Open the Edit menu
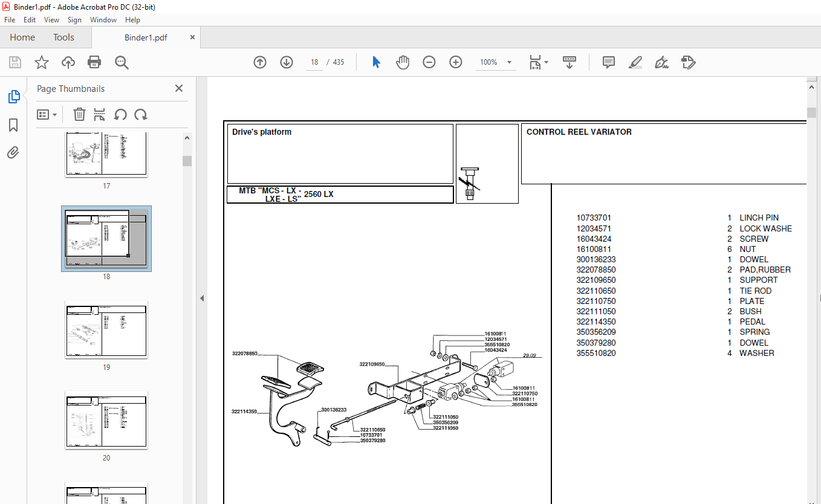This screenshot has width=821, height=504. click(x=30, y=20)
